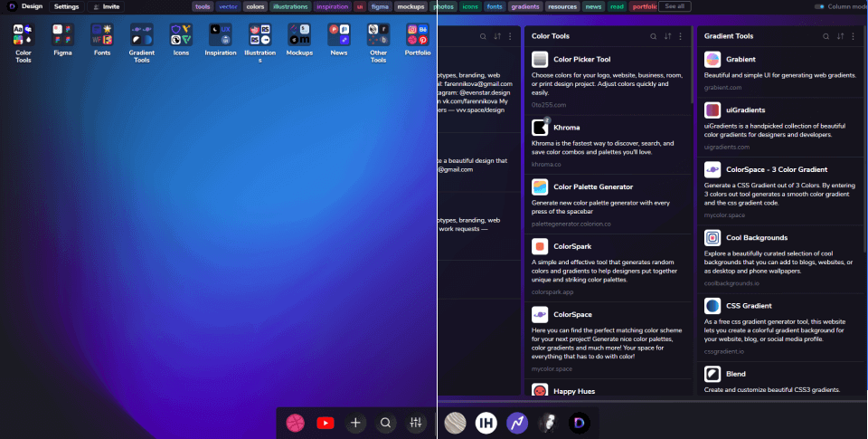Open ColorSpace - 3 Color Gradient bookmark
The width and height of the screenshot is (868, 439).
(x=780, y=191)
